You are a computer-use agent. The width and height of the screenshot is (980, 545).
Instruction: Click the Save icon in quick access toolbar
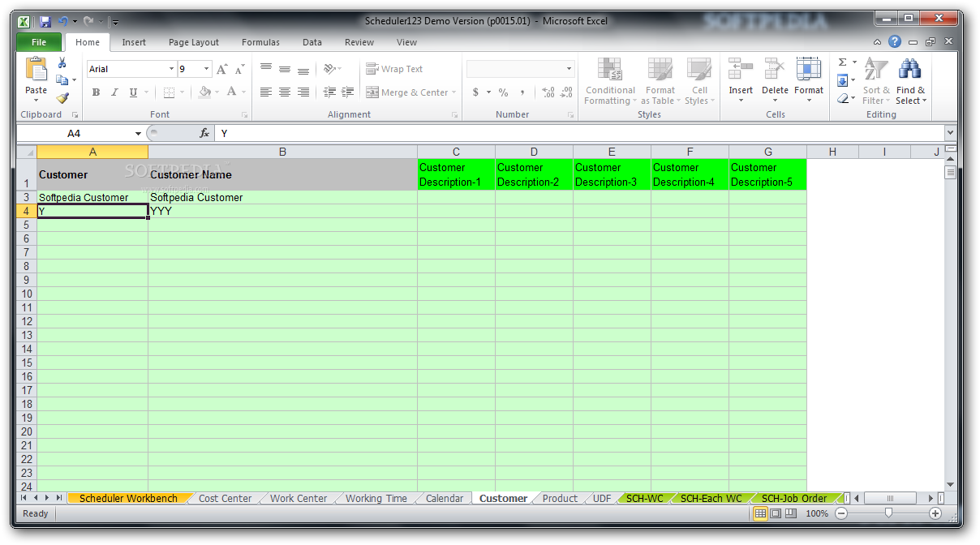45,21
